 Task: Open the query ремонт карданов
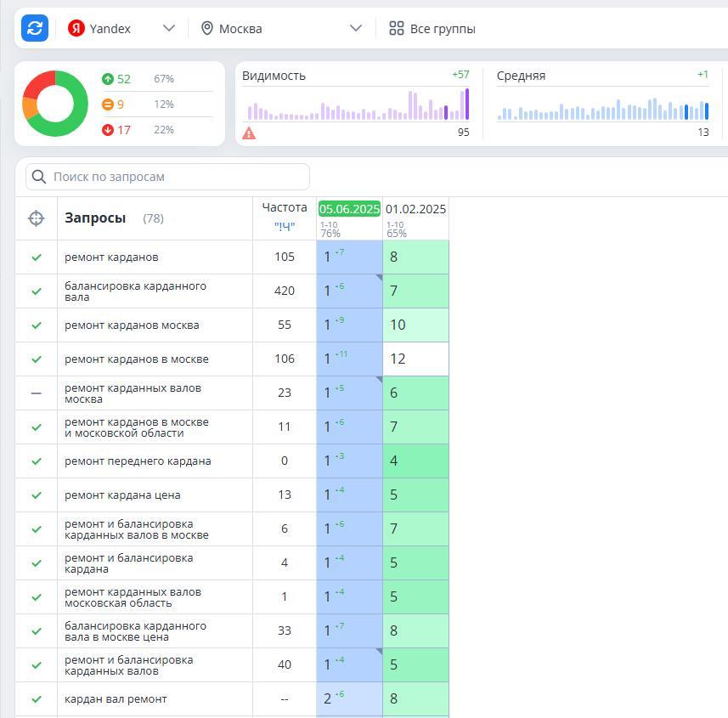111,257
